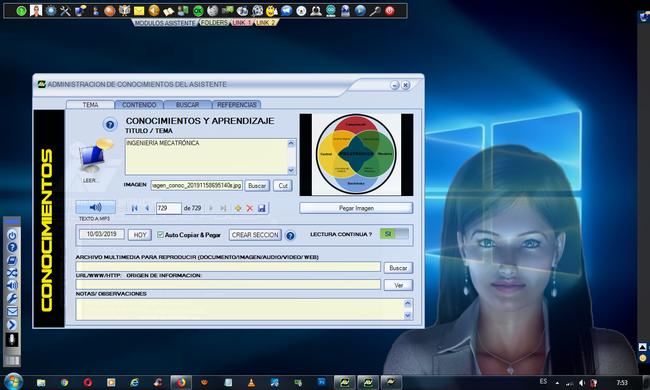Open the wrench icon in left sidebar
The image size is (650, 390).
point(12,298)
